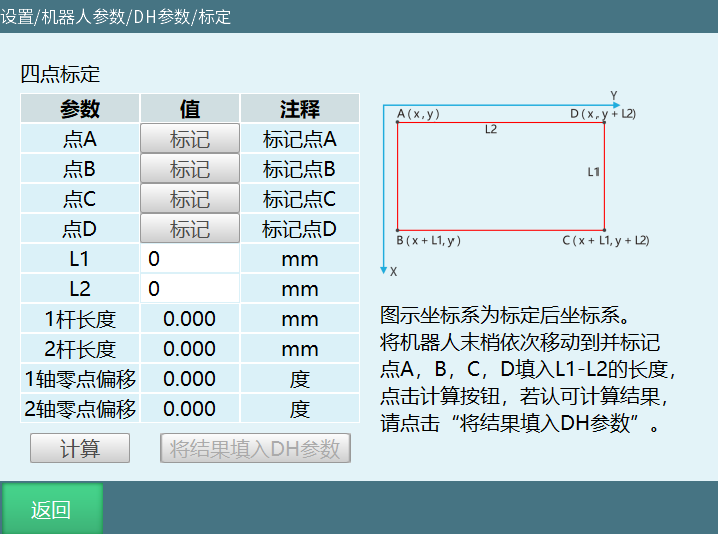Click the 计算 button
Screen dimensions: 718x534
[80, 448]
